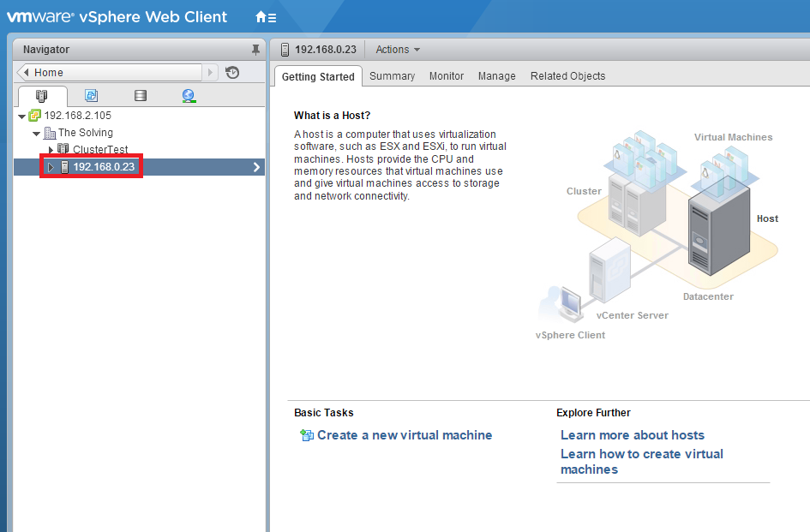
Task: Click the forward arrow next to Home
Action: point(210,72)
